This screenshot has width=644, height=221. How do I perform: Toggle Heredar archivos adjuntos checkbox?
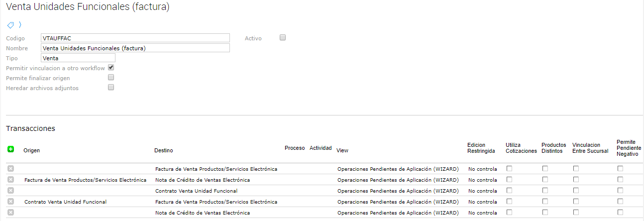click(111, 87)
